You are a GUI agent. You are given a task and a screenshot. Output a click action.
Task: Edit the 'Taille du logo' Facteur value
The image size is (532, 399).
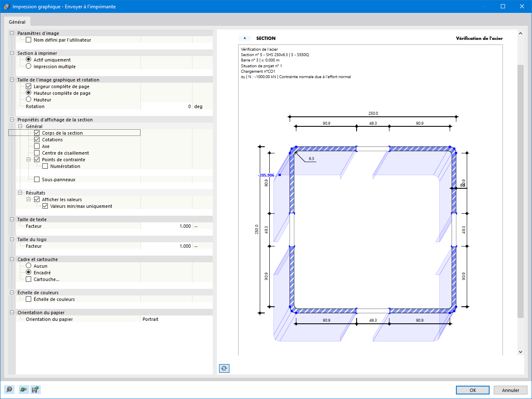click(x=166, y=246)
